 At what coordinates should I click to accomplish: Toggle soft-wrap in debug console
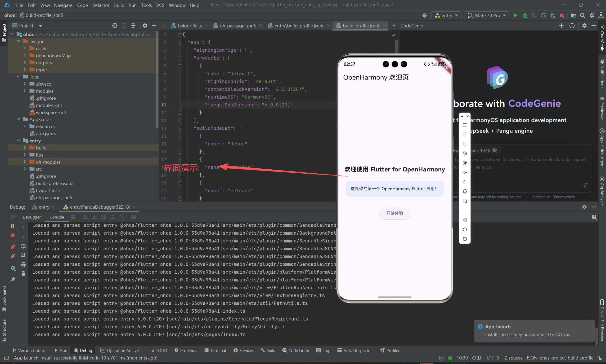pyautogui.click(x=23, y=246)
